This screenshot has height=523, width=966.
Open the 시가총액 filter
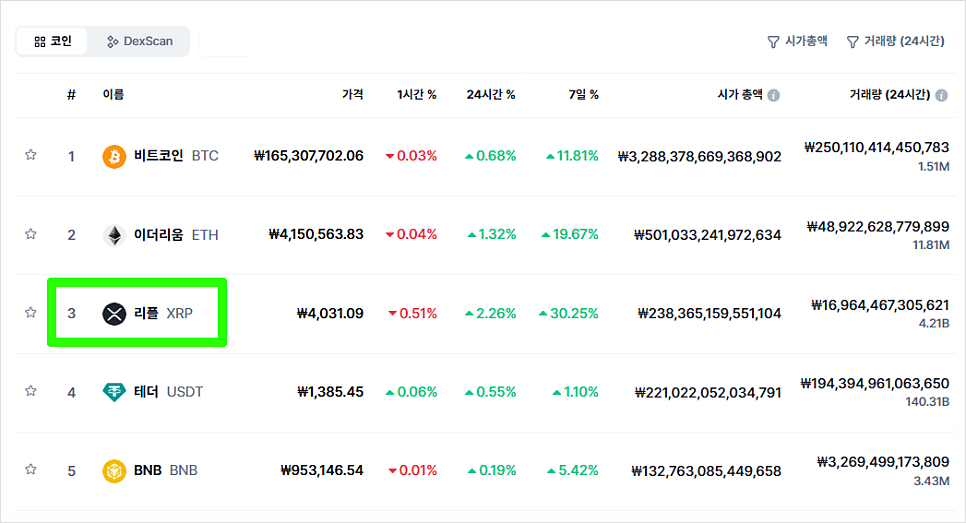click(x=797, y=41)
